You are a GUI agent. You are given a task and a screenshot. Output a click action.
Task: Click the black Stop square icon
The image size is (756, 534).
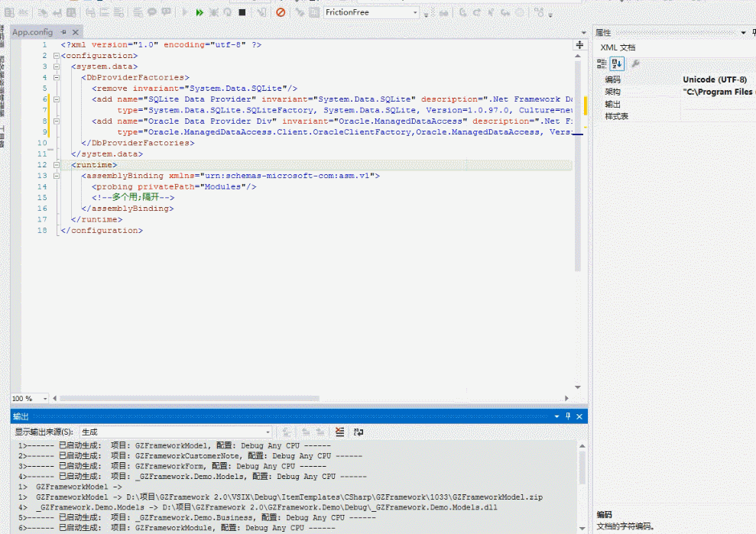[x=242, y=12]
